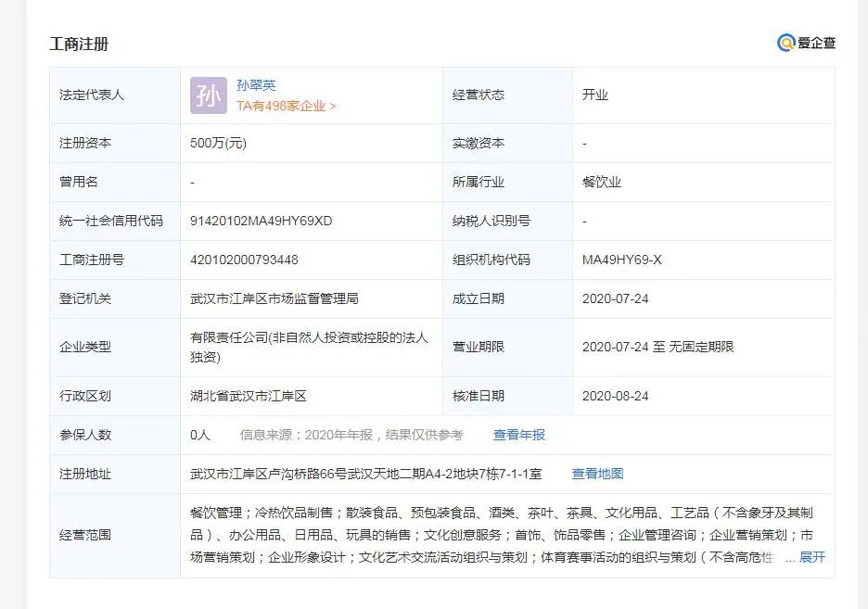Click 经营状态 label cell
This screenshot has height=609, width=868.
507,95
